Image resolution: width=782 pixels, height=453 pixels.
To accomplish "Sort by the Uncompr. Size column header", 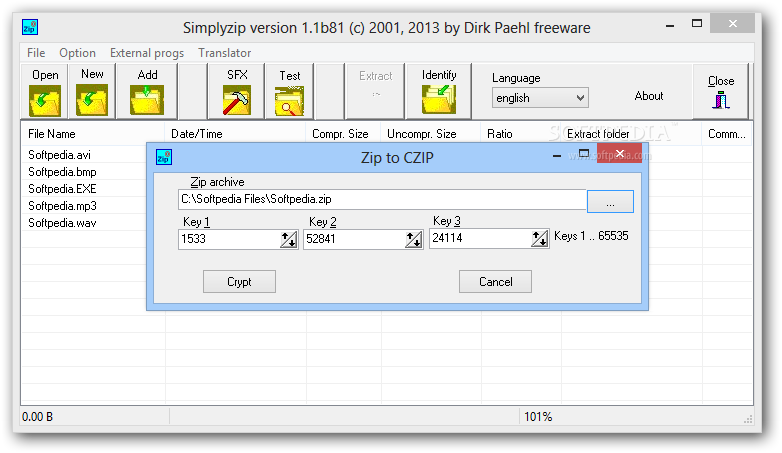I will click(431, 134).
